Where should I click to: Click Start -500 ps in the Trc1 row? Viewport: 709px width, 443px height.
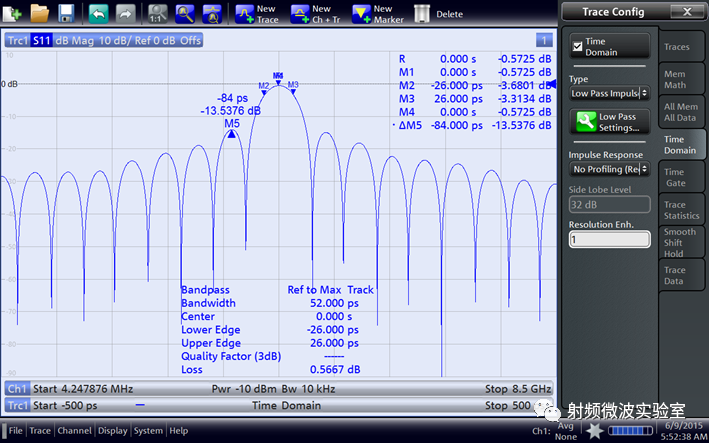[x=65, y=405]
